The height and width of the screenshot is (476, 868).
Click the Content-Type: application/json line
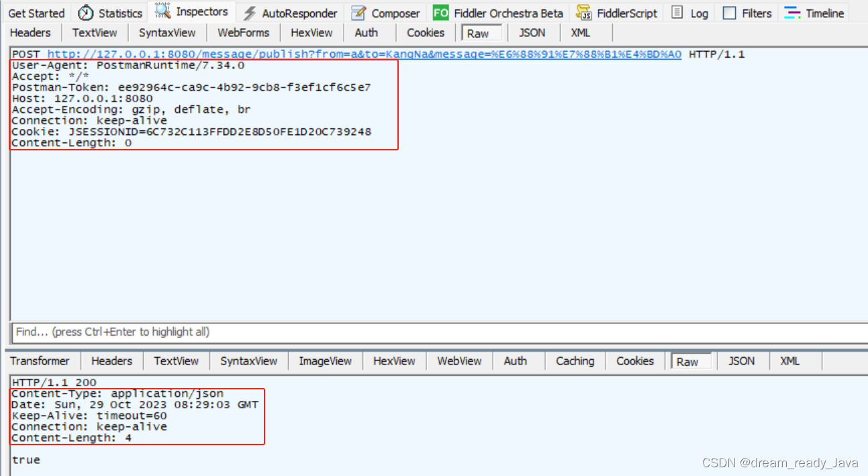point(117,393)
